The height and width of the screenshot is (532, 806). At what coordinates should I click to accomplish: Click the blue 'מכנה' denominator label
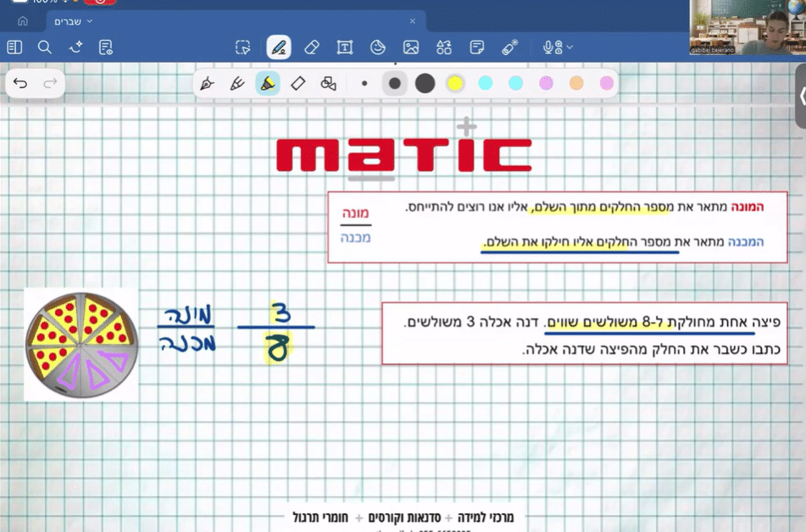356,237
